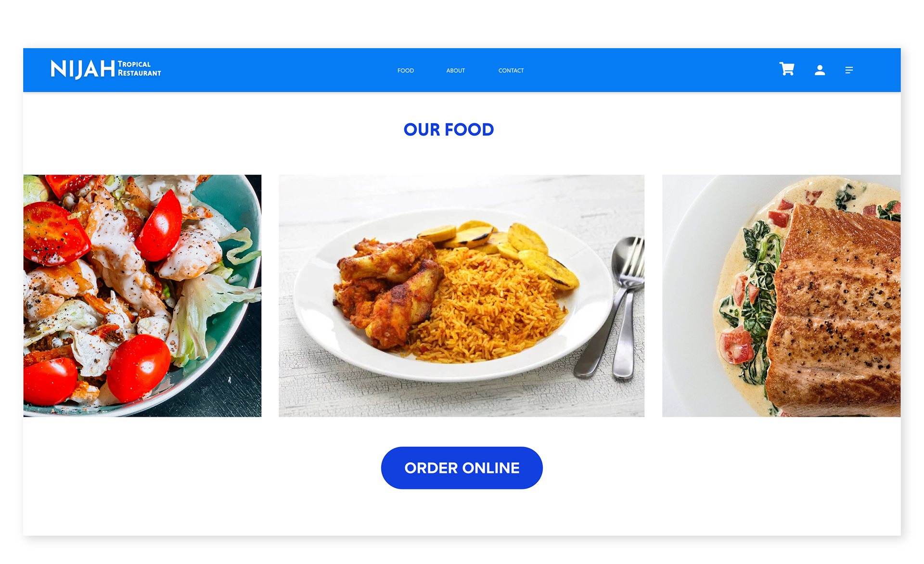Open the About nav link
Viewport: 924px width, 564px height.
455,71
